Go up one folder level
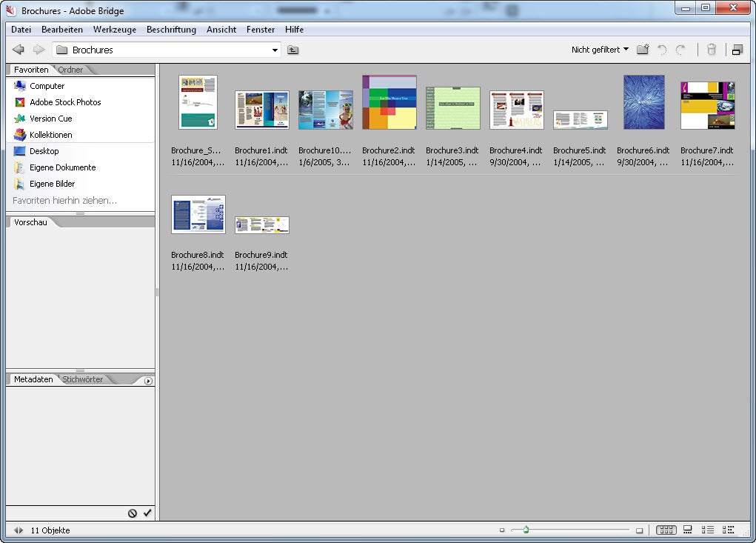 point(292,50)
